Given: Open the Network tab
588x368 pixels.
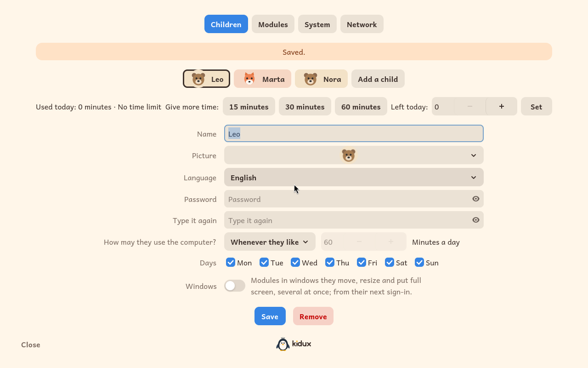Looking at the screenshot, I should click(362, 24).
